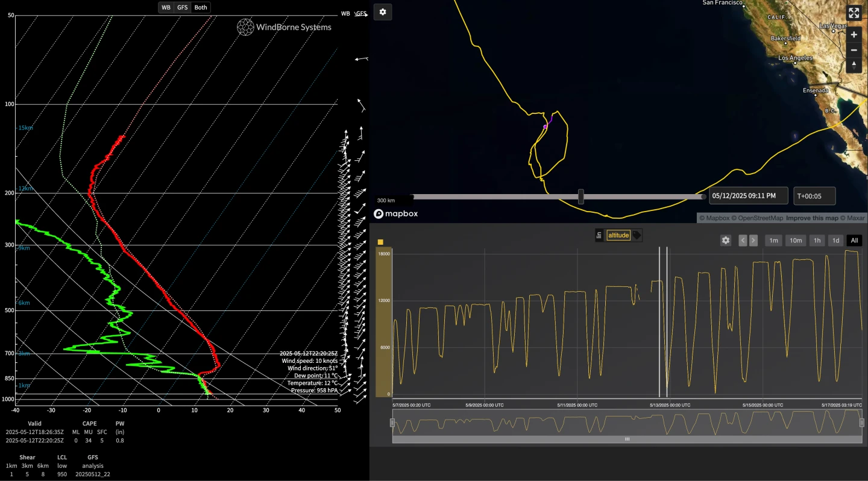Zoom out on the map
868x481 pixels.
click(854, 50)
